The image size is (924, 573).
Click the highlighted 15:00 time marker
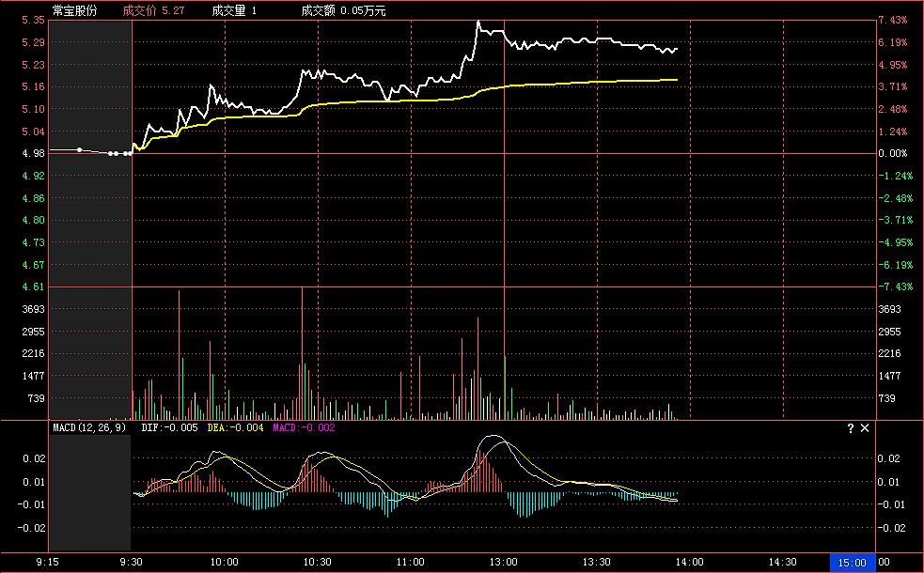coord(850,562)
